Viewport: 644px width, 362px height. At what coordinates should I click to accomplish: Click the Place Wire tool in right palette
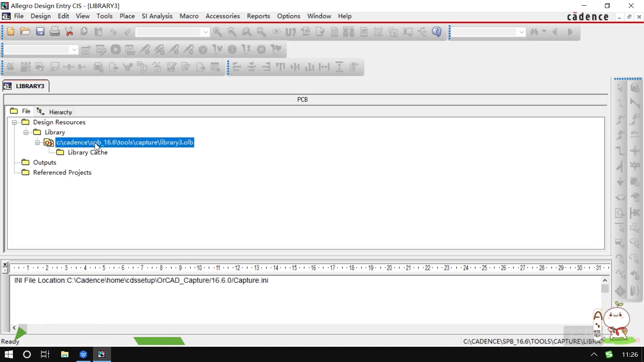click(620, 103)
